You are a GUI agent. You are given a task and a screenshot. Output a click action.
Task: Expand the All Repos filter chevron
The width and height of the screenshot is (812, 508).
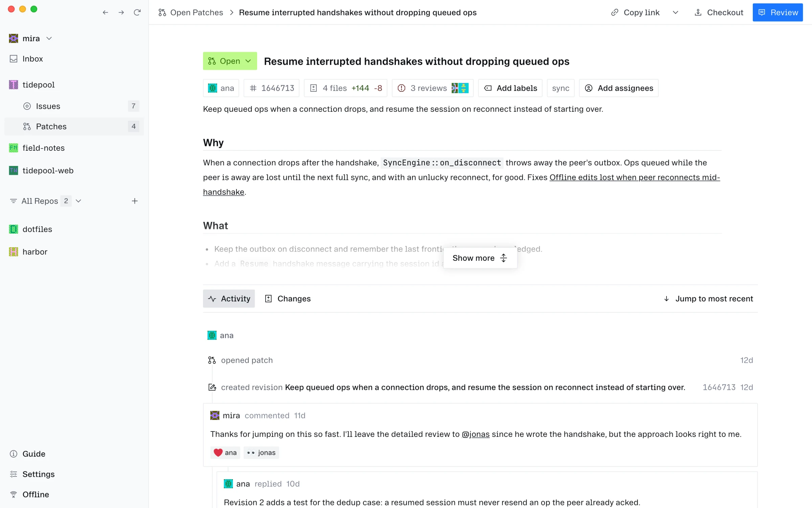78,201
